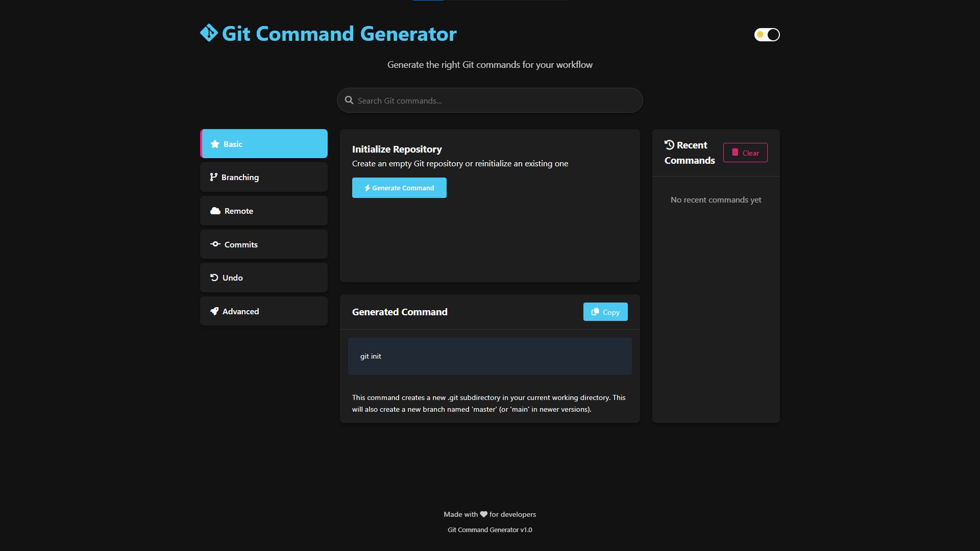
Task: Switch to the Commits category
Action: point(264,244)
